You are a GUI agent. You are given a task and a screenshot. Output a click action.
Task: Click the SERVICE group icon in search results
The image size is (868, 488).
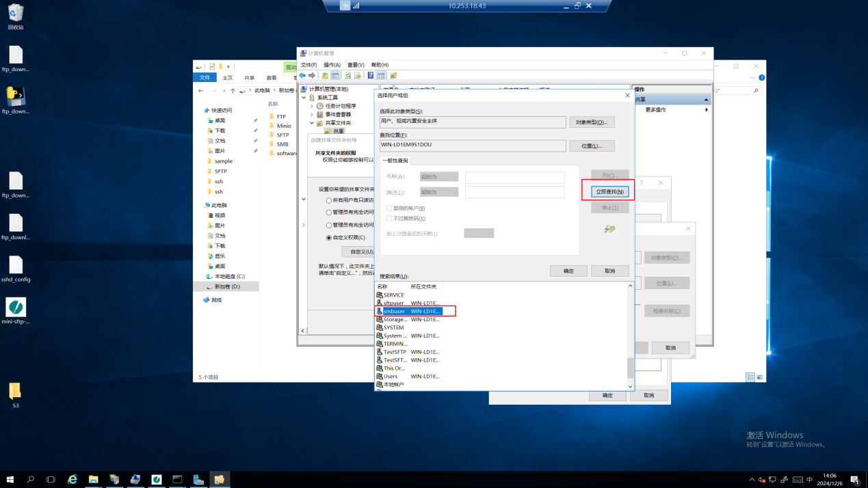pos(380,295)
